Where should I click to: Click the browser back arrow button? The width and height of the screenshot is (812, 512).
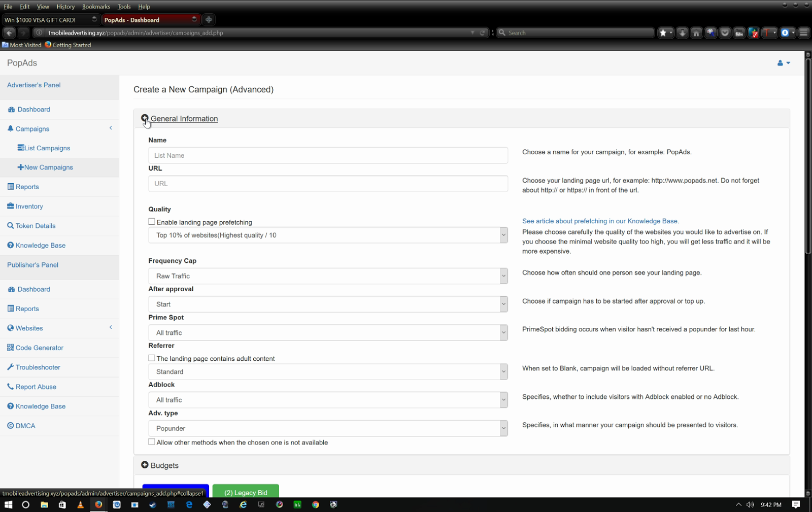[9, 32]
